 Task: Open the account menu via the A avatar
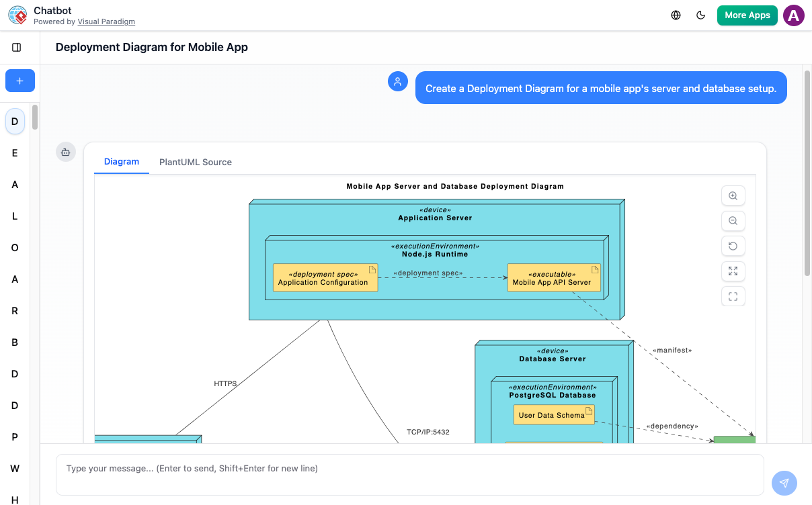(793, 15)
